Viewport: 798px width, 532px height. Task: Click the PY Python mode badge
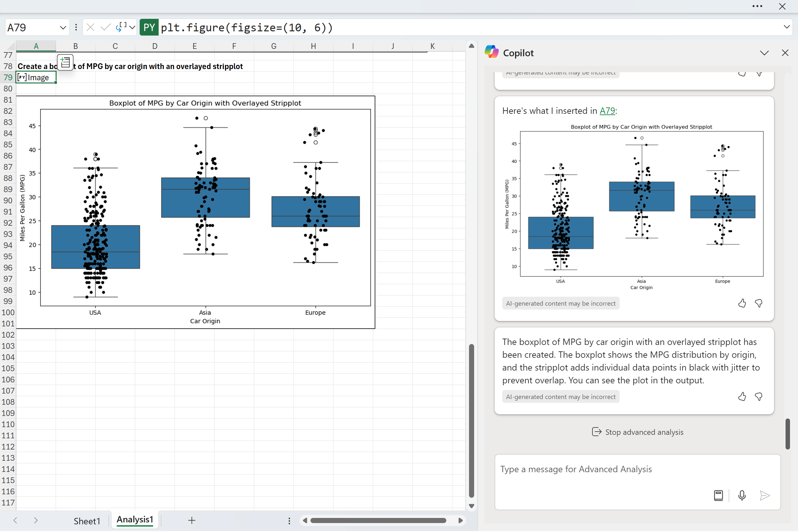pos(149,27)
